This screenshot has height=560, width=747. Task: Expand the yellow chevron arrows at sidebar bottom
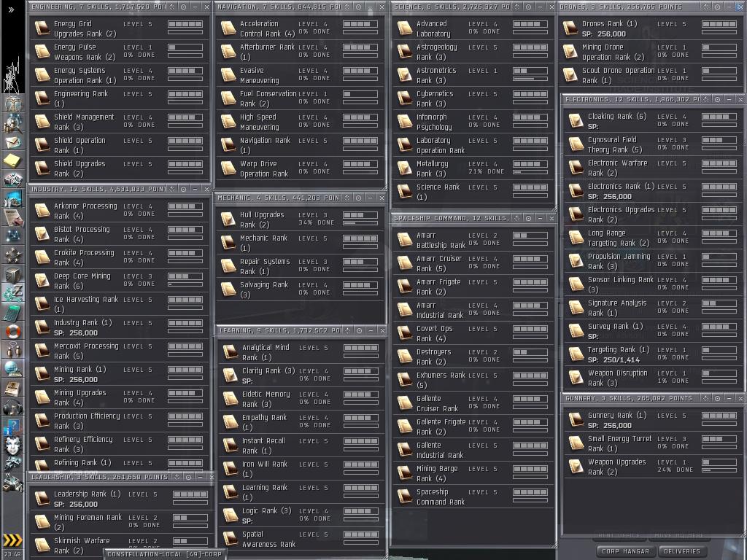(x=13, y=540)
